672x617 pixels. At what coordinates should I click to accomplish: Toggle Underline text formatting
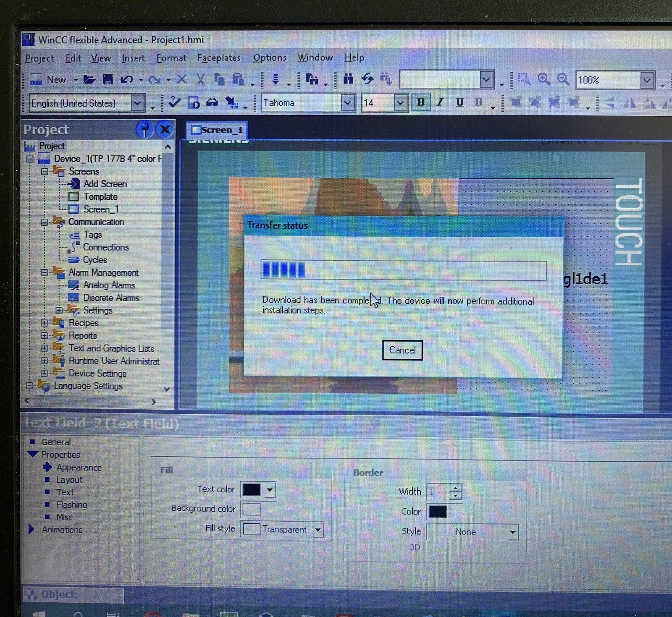pos(459,102)
